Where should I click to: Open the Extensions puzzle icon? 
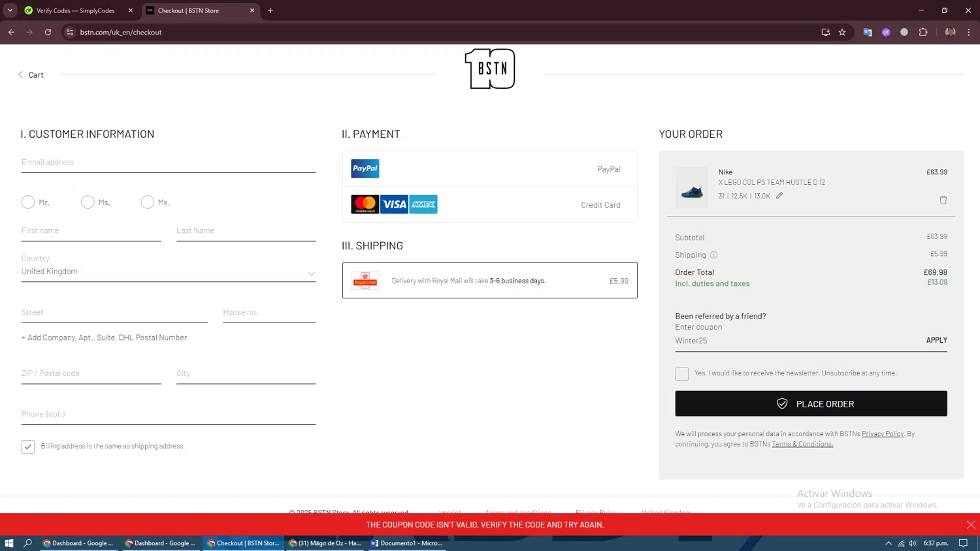[x=923, y=32]
